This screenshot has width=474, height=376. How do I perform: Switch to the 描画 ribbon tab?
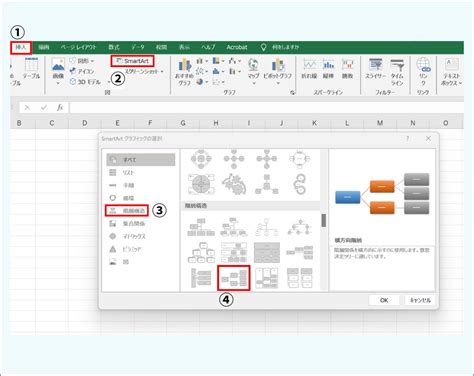point(44,47)
